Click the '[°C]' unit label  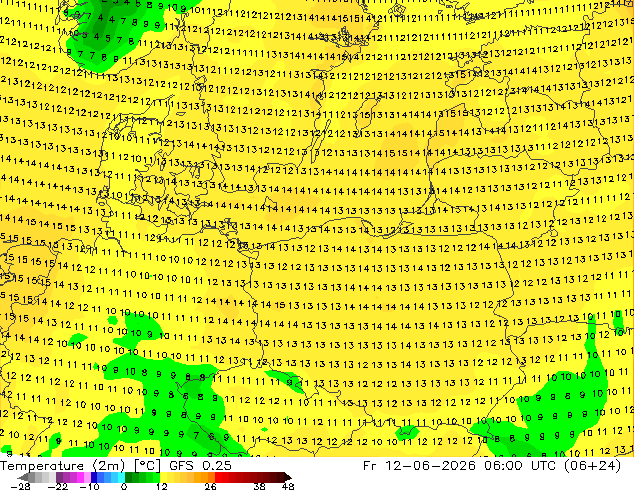click(x=147, y=466)
